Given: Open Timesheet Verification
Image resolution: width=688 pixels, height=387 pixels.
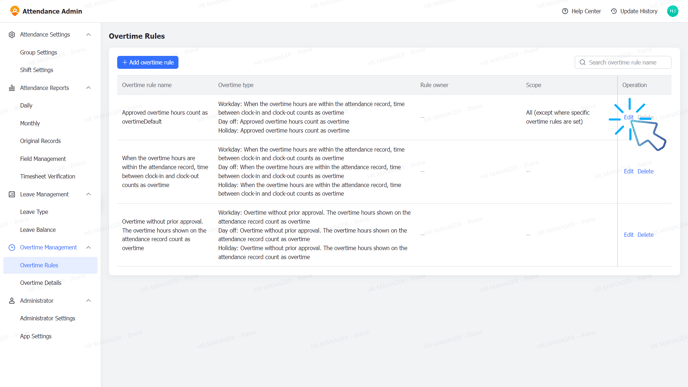Looking at the screenshot, I should 47,176.
